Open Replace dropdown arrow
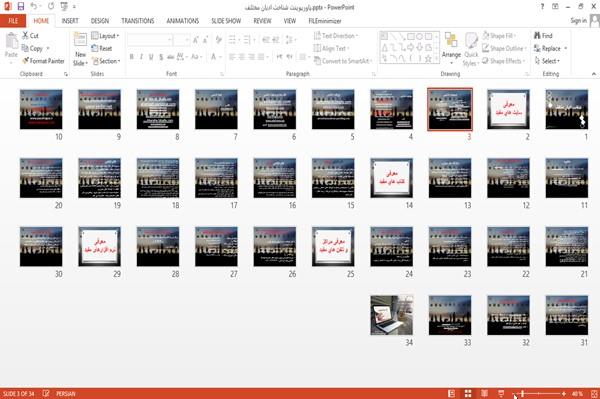 tap(566, 48)
